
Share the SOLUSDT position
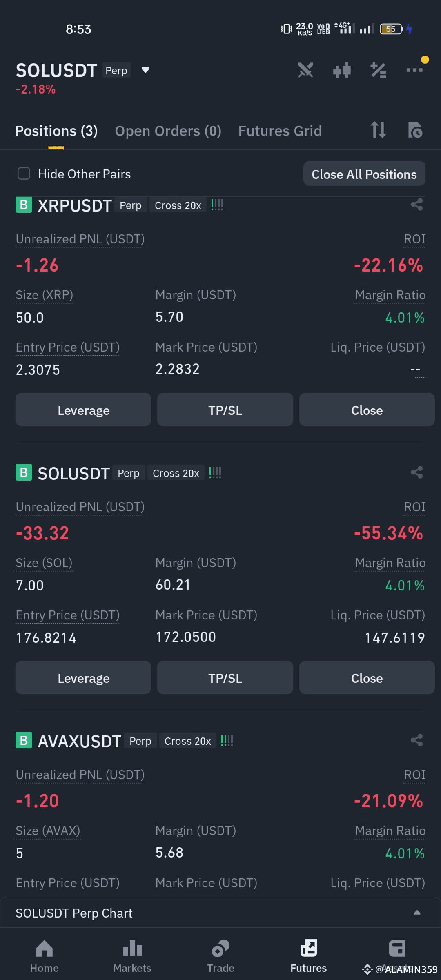(x=416, y=472)
